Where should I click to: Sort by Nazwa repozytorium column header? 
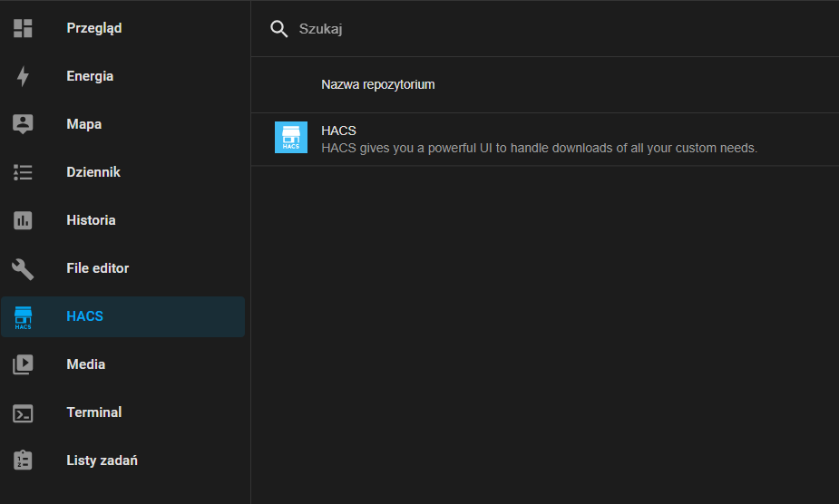tap(377, 84)
